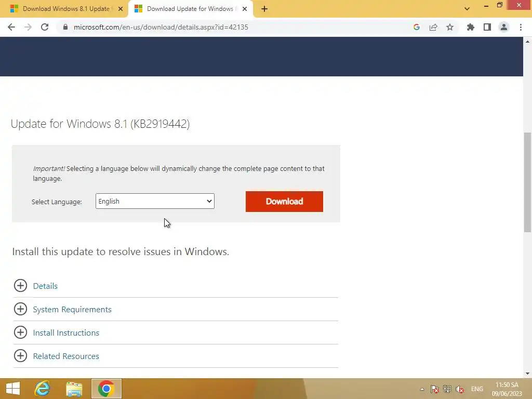Open the Install Instructions link
This screenshot has width=532, height=399.
point(66,333)
